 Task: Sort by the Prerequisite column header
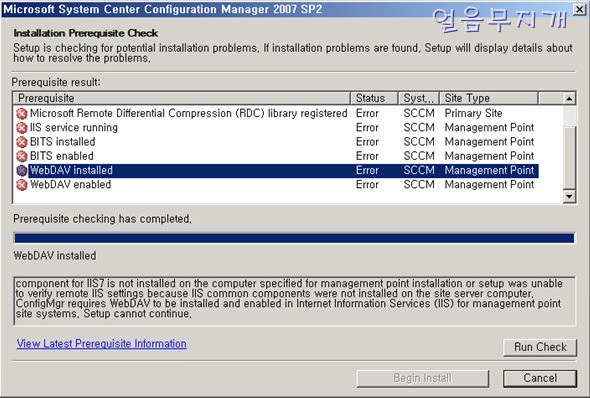(182, 98)
